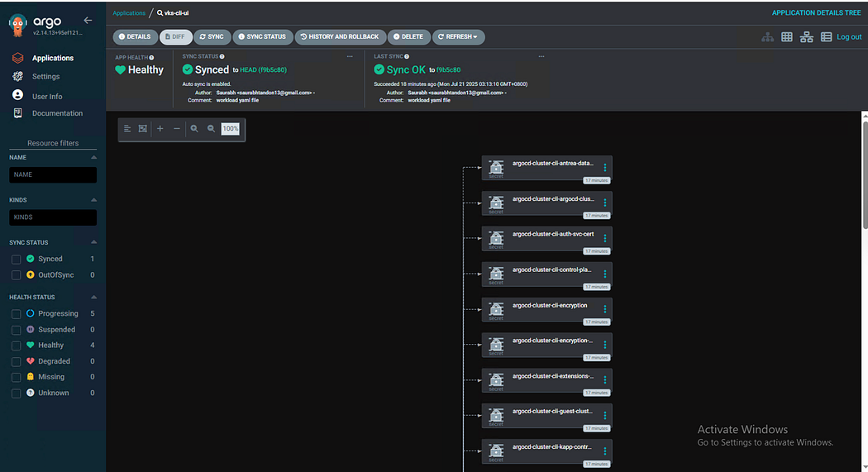Screen dimensions: 868x472
Task: Click the zoom in magnifier icon
Action: point(194,128)
